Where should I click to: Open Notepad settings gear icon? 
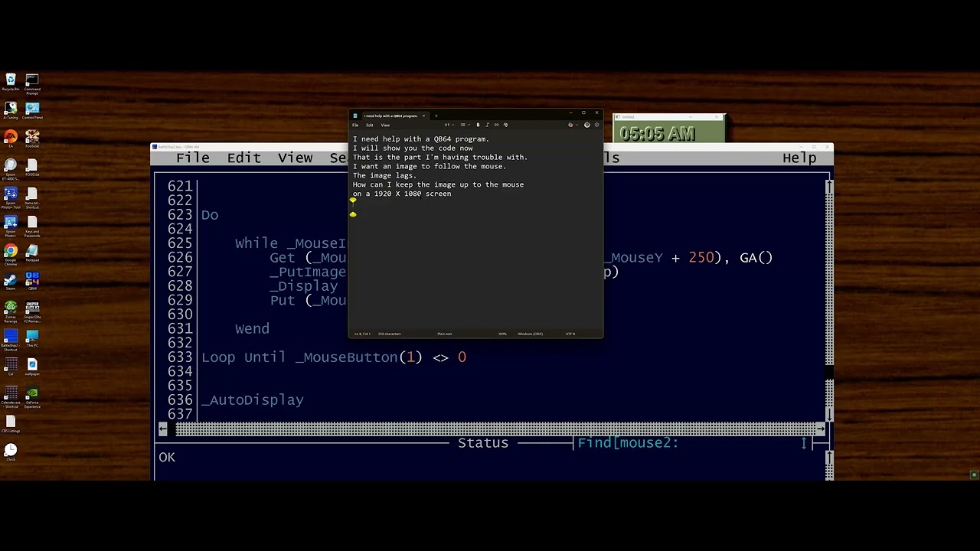[x=596, y=125]
